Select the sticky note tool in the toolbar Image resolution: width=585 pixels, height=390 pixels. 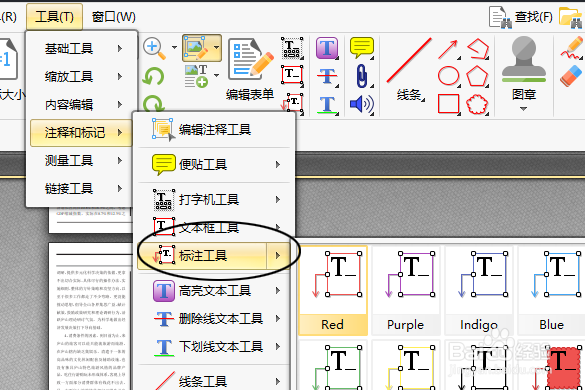tap(362, 47)
